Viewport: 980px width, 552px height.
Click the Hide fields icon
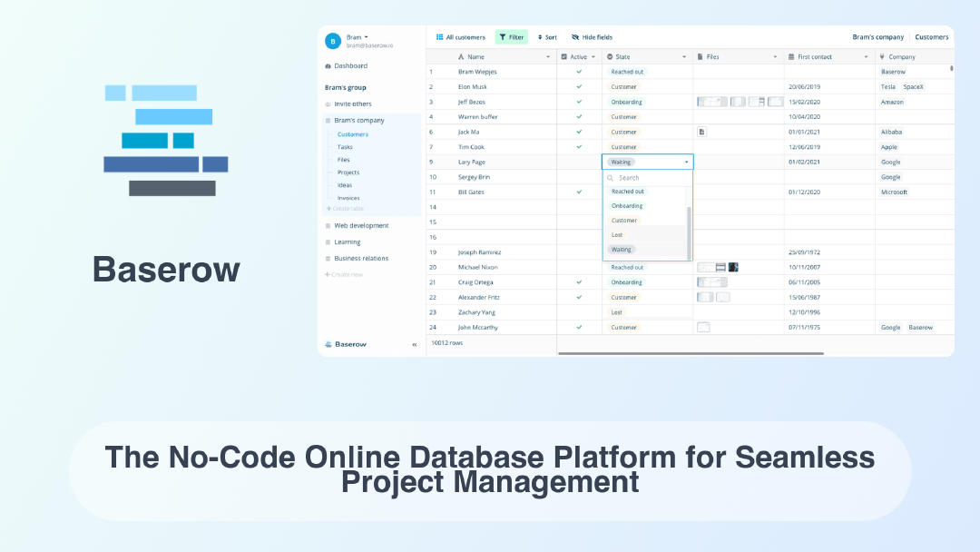(x=574, y=36)
